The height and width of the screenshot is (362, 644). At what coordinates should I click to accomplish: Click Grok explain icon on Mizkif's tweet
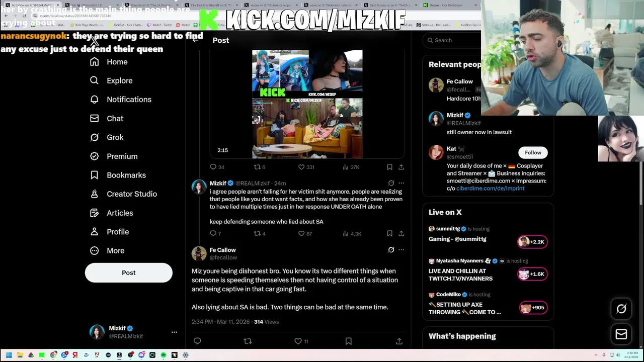[391, 183]
